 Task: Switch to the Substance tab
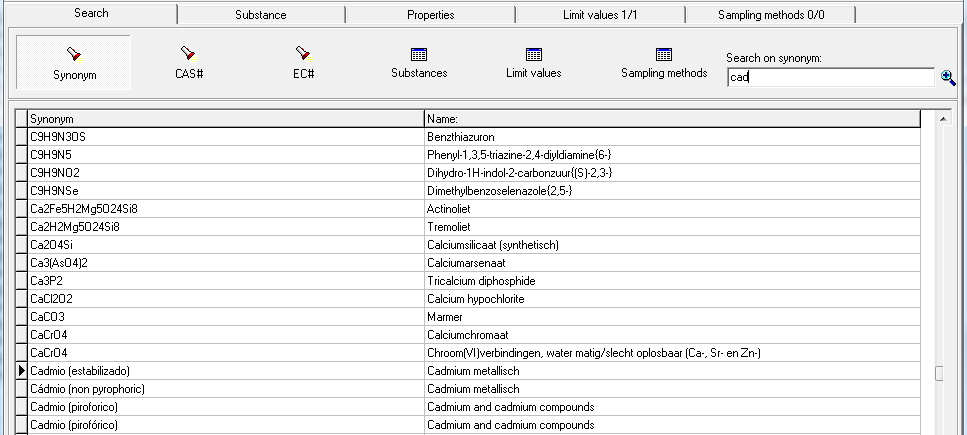[260, 15]
